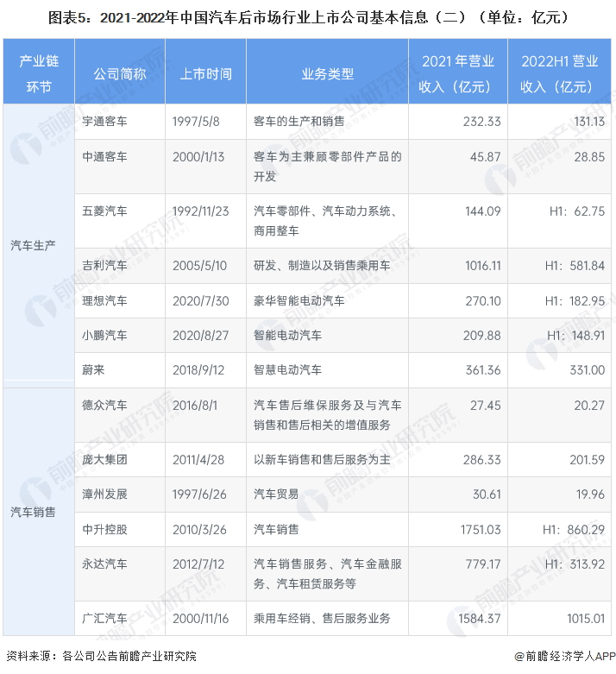The width and height of the screenshot is (616, 674).
Task: Click 2022H1 revenue value '331.00'
Action: click(x=588, y=369)
